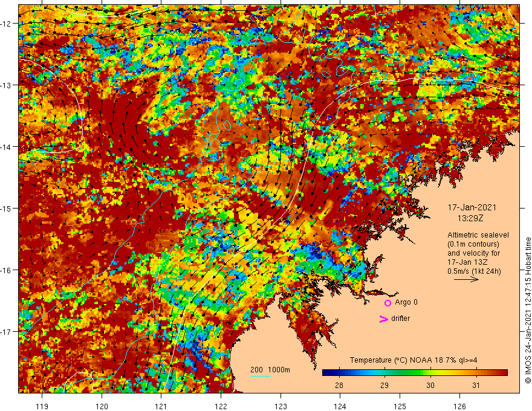Click the 'drifter' legend label
The height and width of the screenshot is (411, 532).
[400, 319]
